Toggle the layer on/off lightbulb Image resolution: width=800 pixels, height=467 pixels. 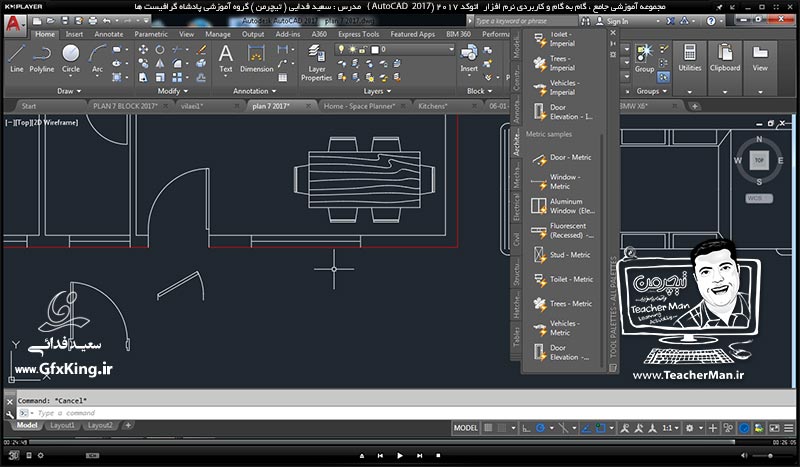[x=341, y=50]
